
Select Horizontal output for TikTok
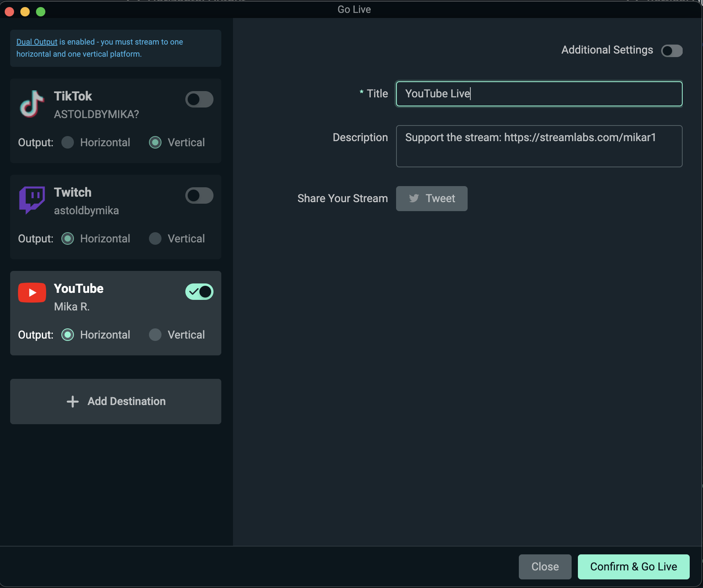point(68,142)
